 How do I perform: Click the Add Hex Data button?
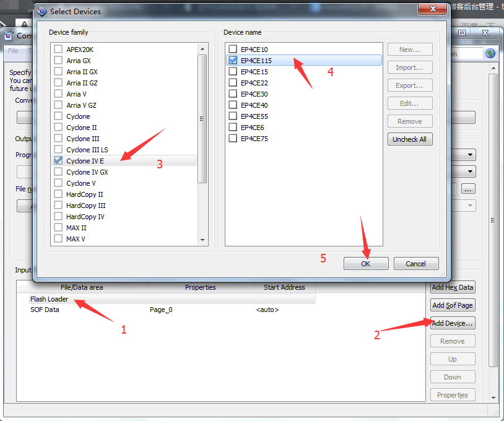(x=453, y=287)
